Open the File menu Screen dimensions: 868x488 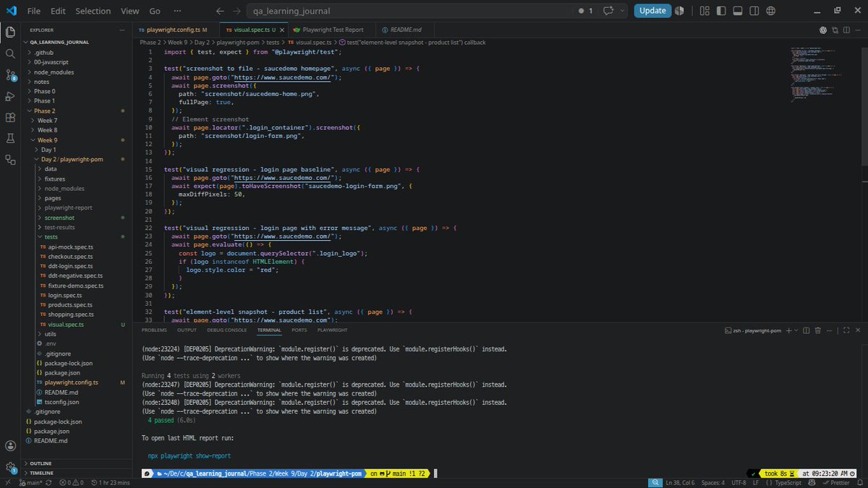[x=34, y=11]
